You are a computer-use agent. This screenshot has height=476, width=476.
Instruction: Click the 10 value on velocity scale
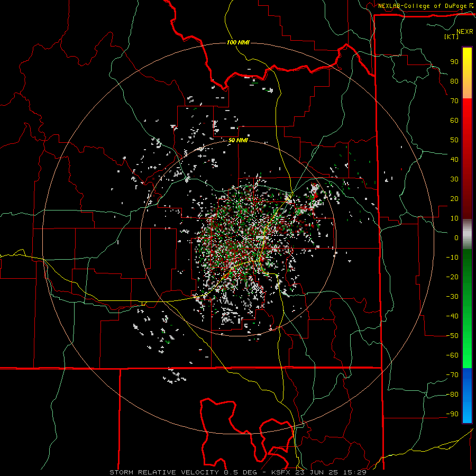coord(454,218)
